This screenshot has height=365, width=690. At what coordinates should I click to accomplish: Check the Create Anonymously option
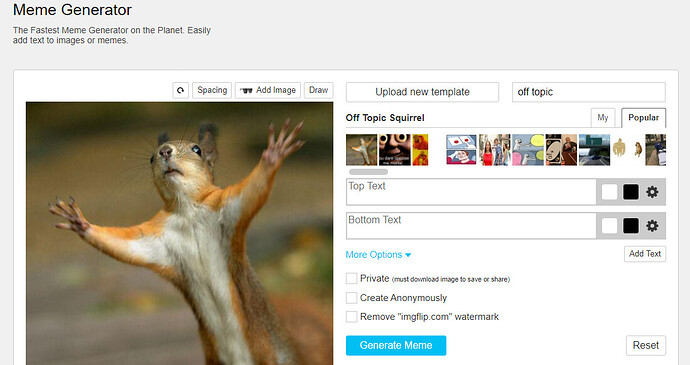(351, 298)
